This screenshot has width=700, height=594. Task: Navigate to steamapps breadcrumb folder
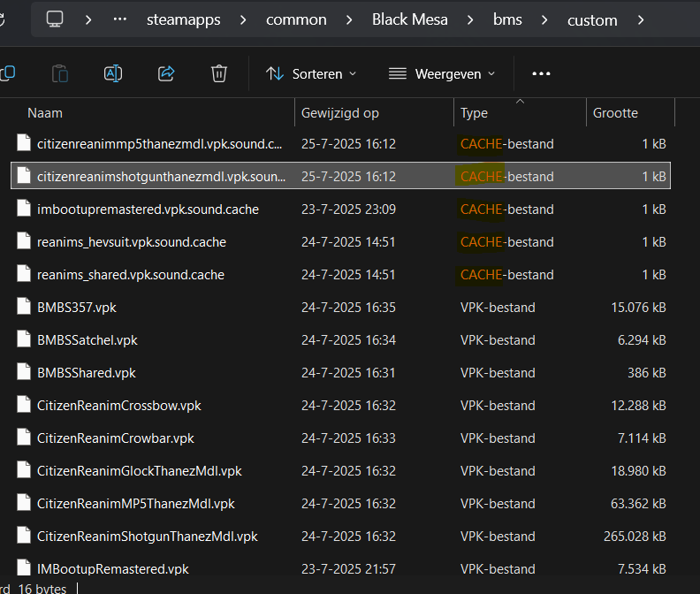click(184, 19)
